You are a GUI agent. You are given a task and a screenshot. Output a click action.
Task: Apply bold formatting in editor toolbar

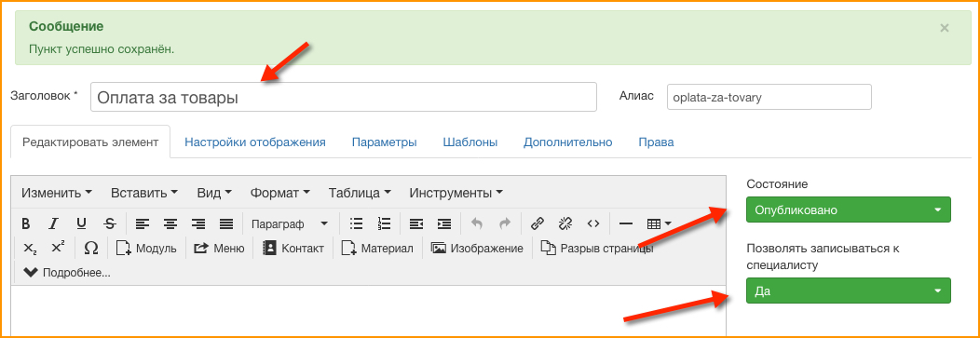[26, 223]
